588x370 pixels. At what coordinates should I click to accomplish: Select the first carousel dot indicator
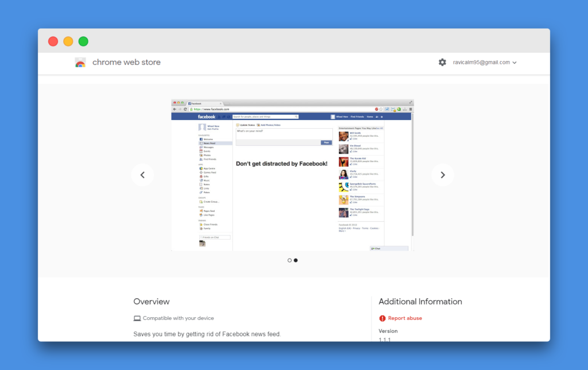point(289,260)
